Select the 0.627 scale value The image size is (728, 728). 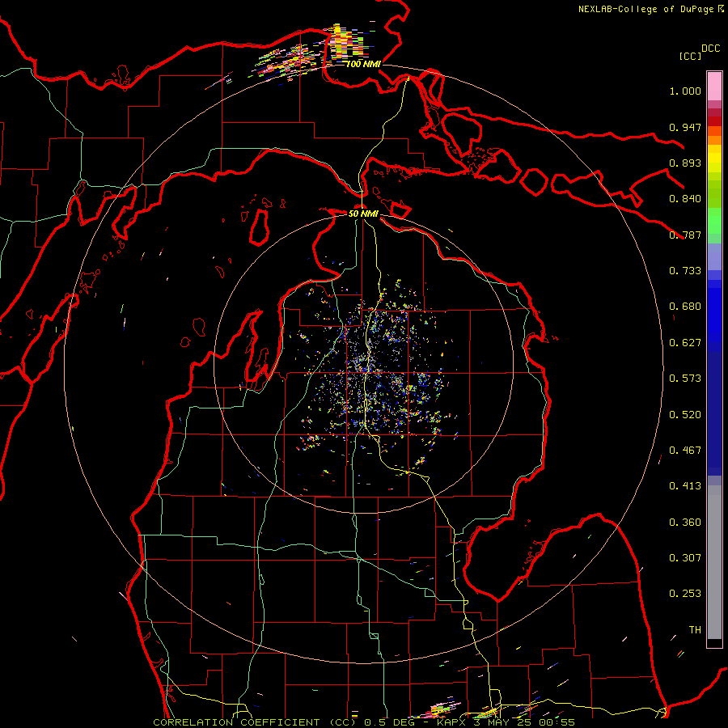(685, 343)
